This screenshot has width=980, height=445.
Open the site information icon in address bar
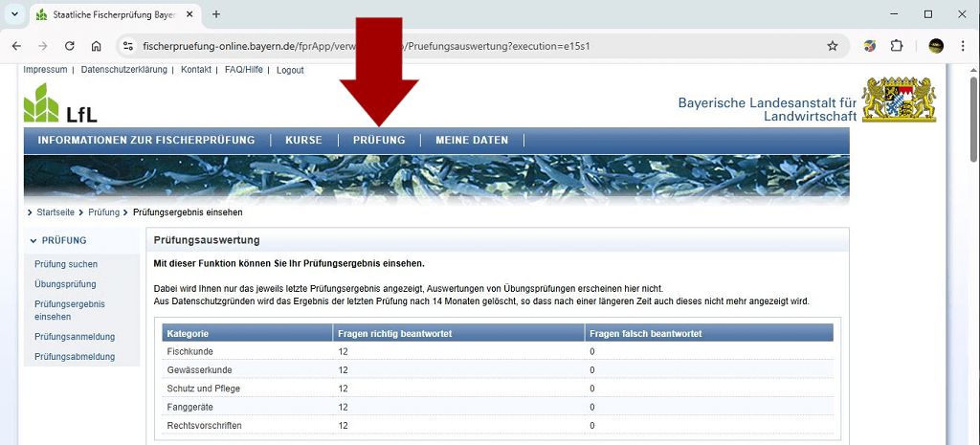coord(129,46)
